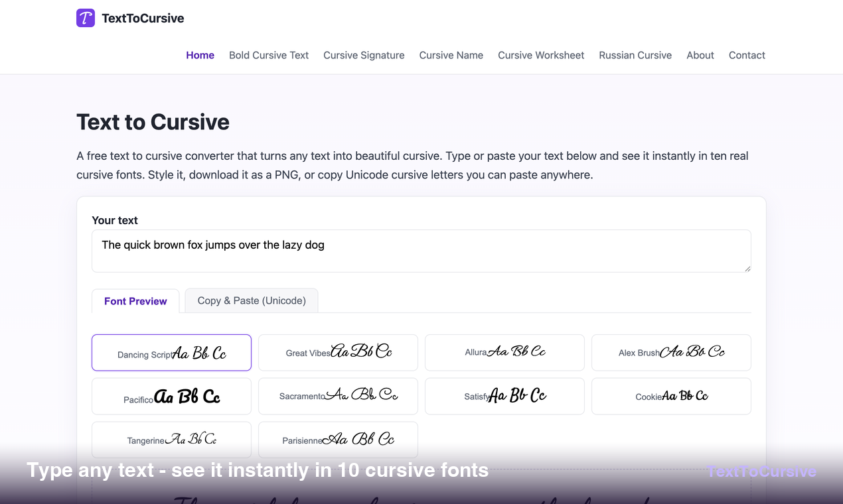Open the Cursive Signature page

364,55
